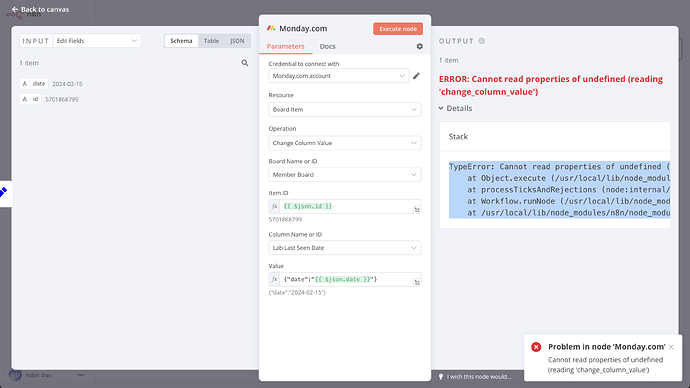Click the Monday.com node title
This screenshot has height=388, width=690.
coord(303,29)
